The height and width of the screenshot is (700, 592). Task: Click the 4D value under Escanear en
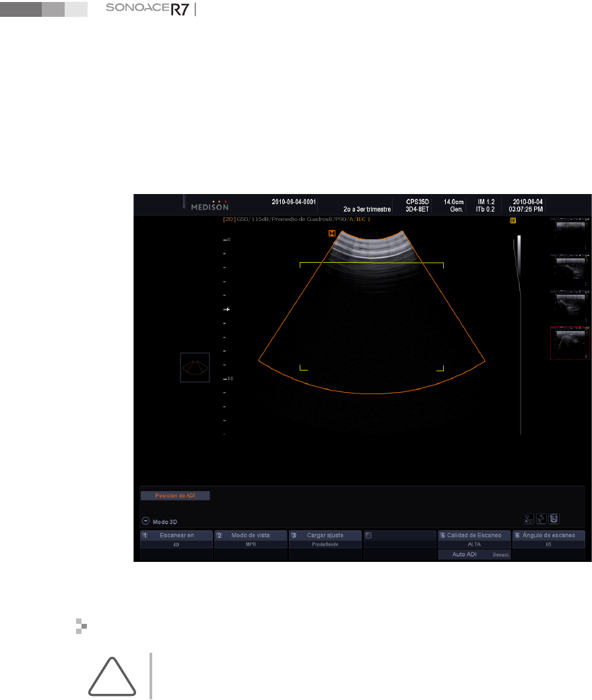(176, 544)
